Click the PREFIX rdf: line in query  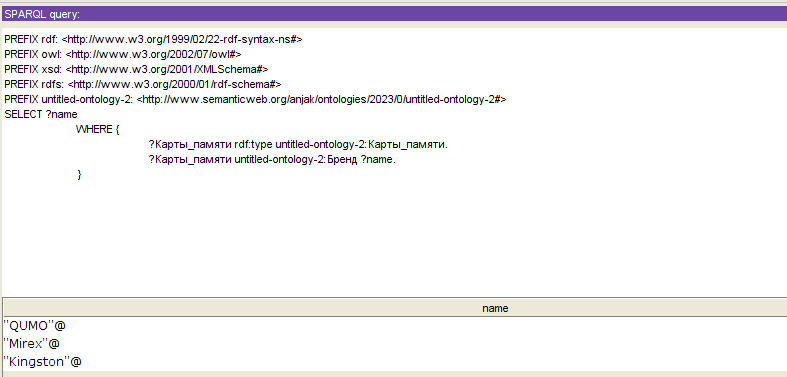coord(153,39)
